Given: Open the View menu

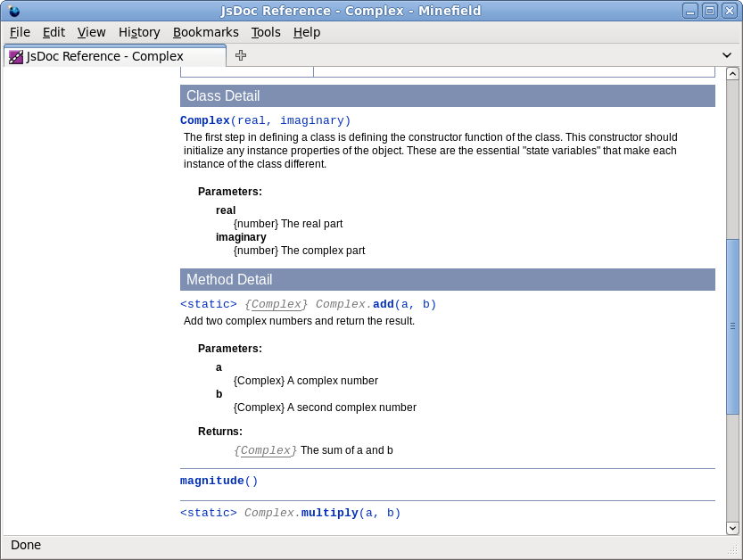Looking at the screenshot, I should click(x=92, y=32).
